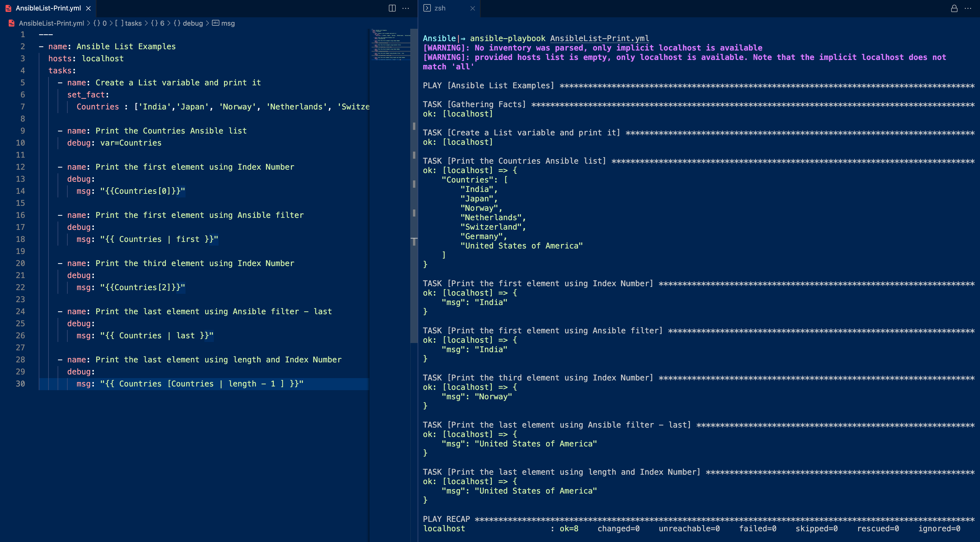Click line number 30 in the editor gutter
Image resolution: width=980 pixels, height=542 pixels.
[20, 384]
